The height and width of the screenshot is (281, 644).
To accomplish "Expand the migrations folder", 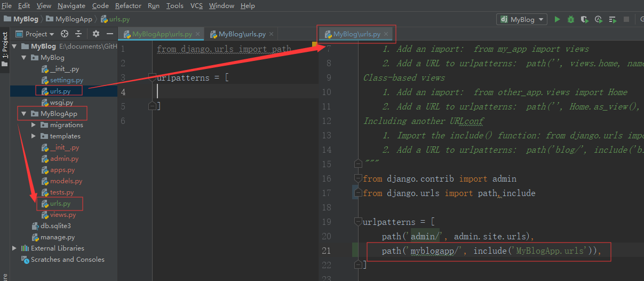I will 33,125.
